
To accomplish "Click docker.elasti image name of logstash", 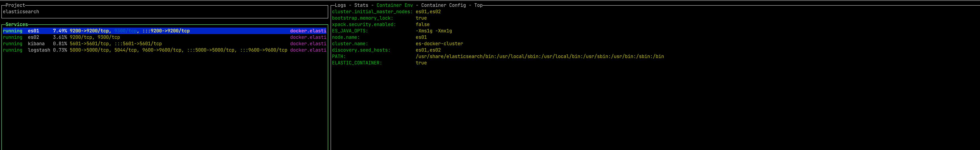I will pos(308,50).
